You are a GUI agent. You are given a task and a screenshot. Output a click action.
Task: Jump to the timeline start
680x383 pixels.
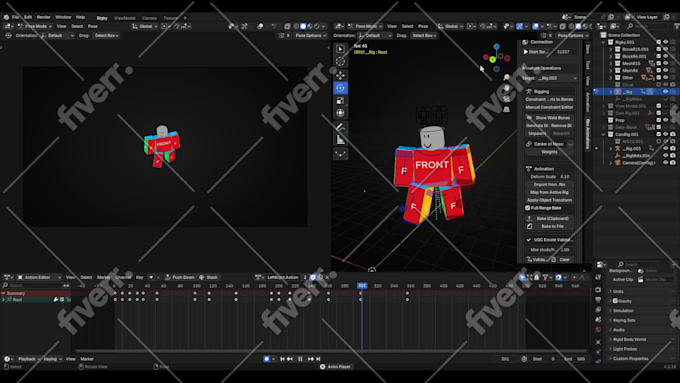(282, 359)
